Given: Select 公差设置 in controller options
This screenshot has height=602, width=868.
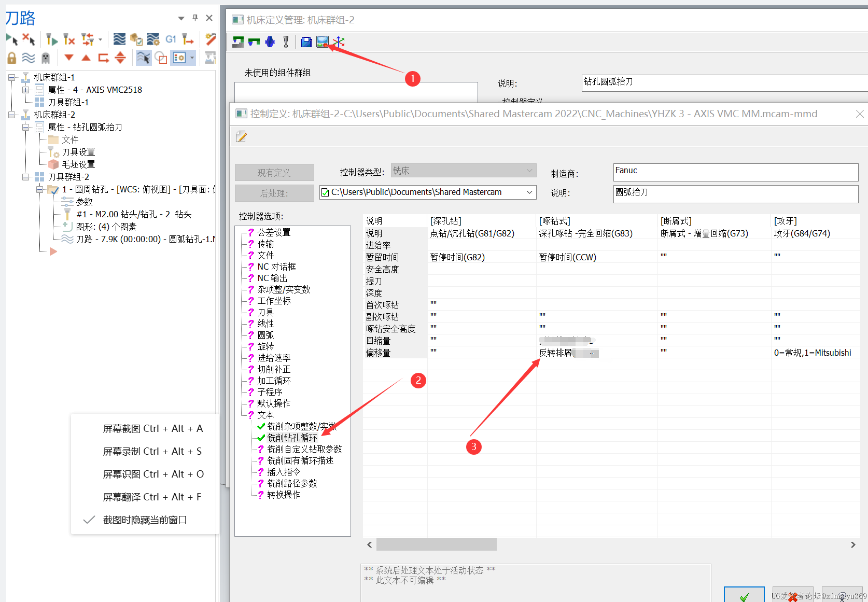Looking at the screenshot, I should [x=274, y=232].
